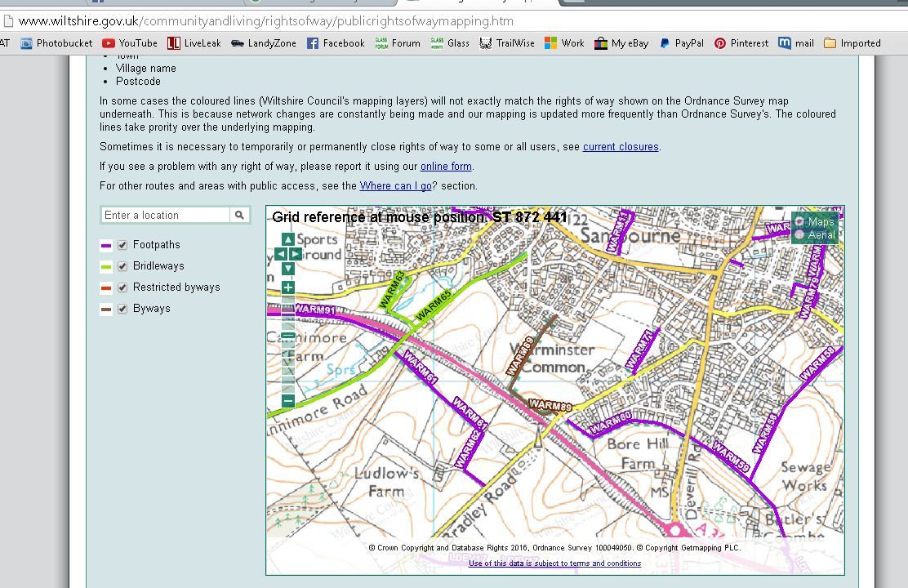Open the mail bookmark
This screenshot has height=588, width=908.
tap(796, 42)
